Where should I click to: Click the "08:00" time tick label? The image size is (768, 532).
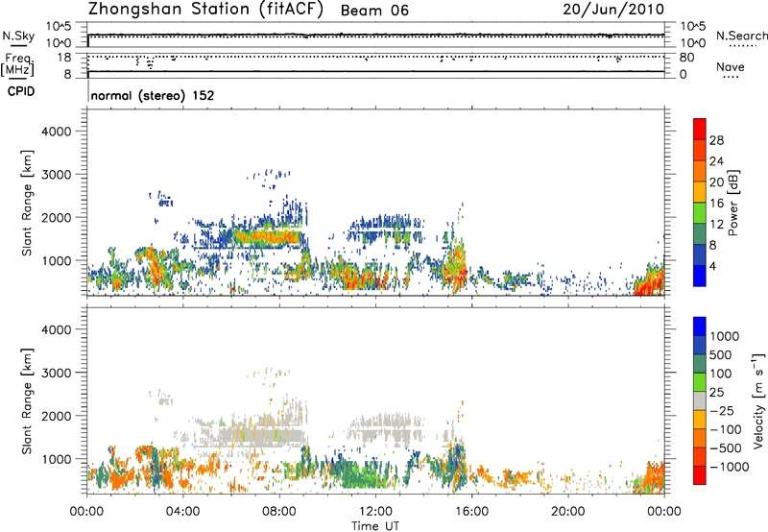point(279,512)
